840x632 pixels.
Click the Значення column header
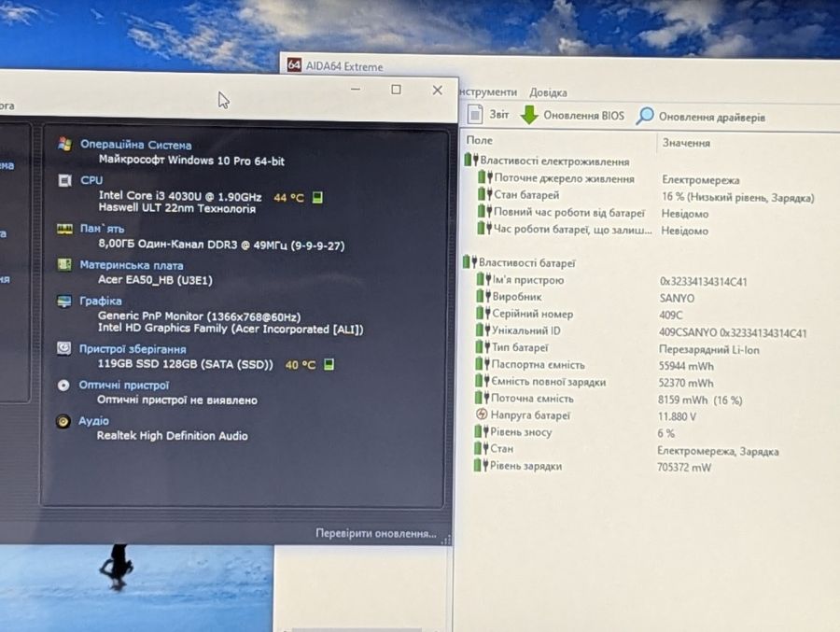coord(686,143)
